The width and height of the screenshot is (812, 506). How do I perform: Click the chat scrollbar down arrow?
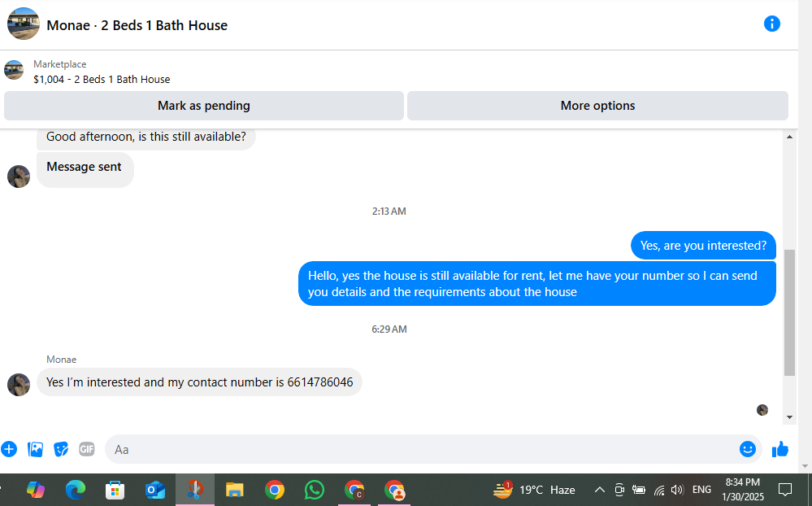[x=790, y=417]
